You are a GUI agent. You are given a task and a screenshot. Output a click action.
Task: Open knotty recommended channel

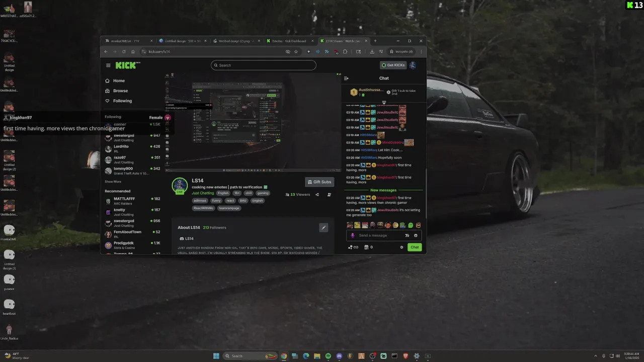click(132, 212)
